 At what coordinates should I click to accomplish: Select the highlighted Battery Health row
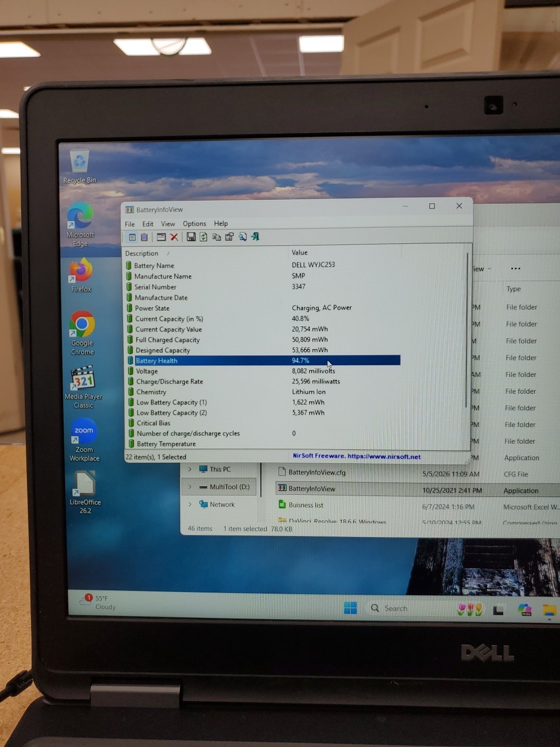pos(263,361)
